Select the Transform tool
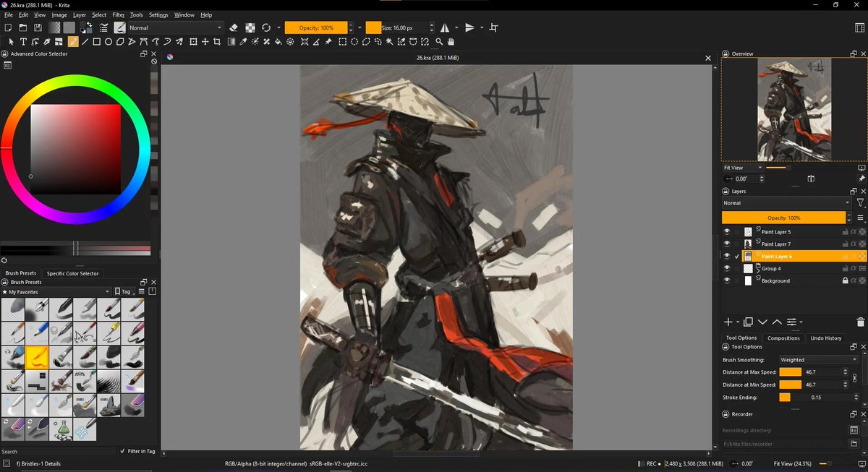 pos(193,42)
